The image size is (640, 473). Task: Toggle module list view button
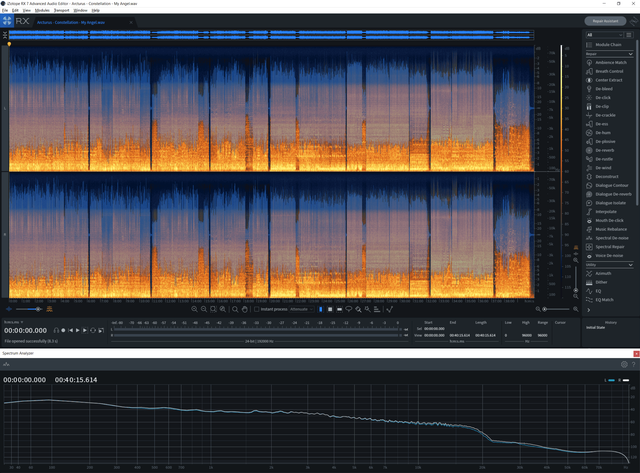click(x=629, y=35)
